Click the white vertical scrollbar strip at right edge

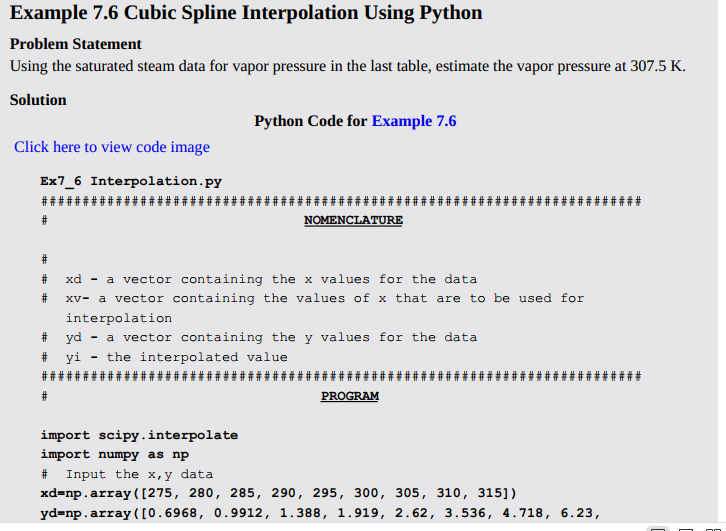tap(722, 262)
